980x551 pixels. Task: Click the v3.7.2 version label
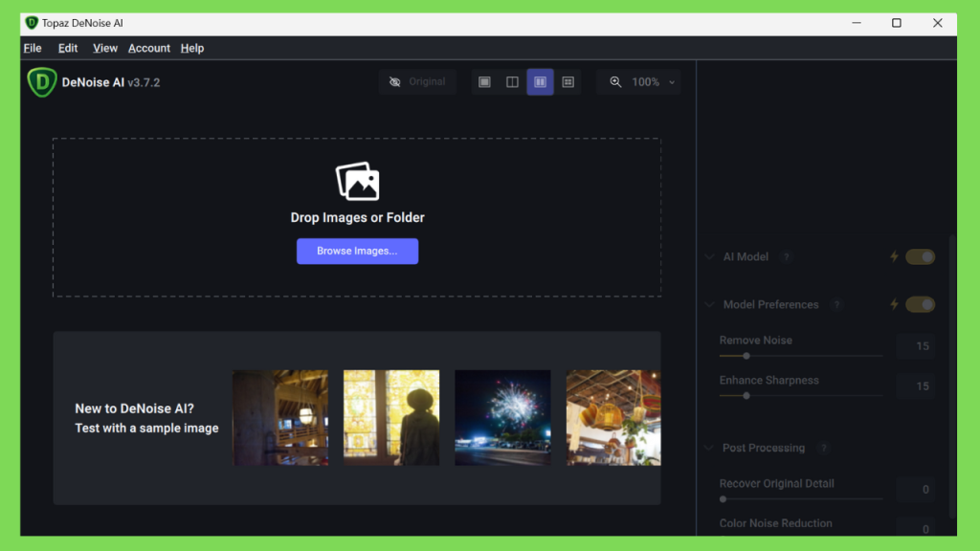[x=144, y=82]
